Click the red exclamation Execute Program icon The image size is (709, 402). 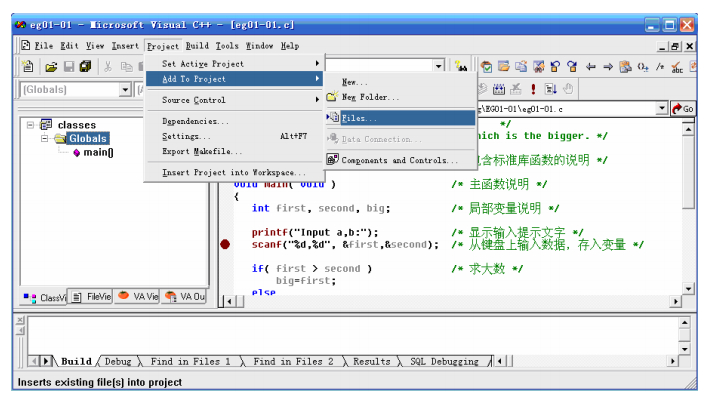click(533, 89)
